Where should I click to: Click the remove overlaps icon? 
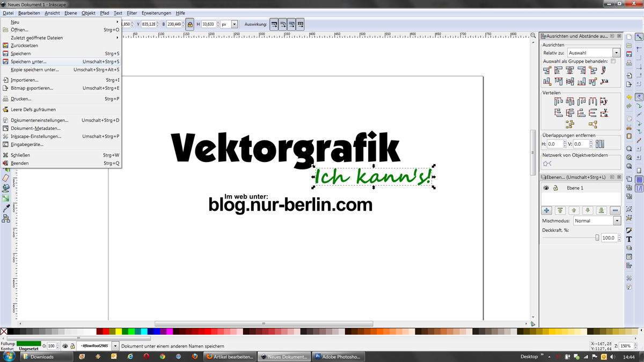point(599,144)
